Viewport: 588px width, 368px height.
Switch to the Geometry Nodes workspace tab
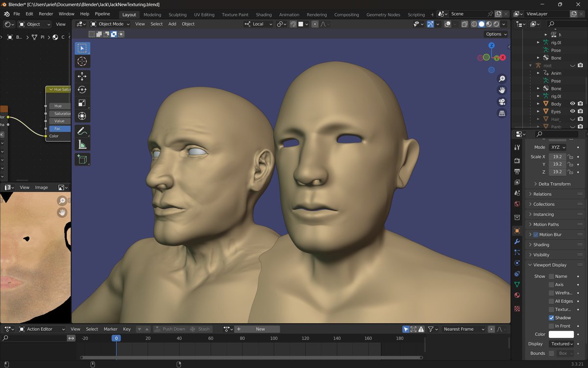coord(383,15)
